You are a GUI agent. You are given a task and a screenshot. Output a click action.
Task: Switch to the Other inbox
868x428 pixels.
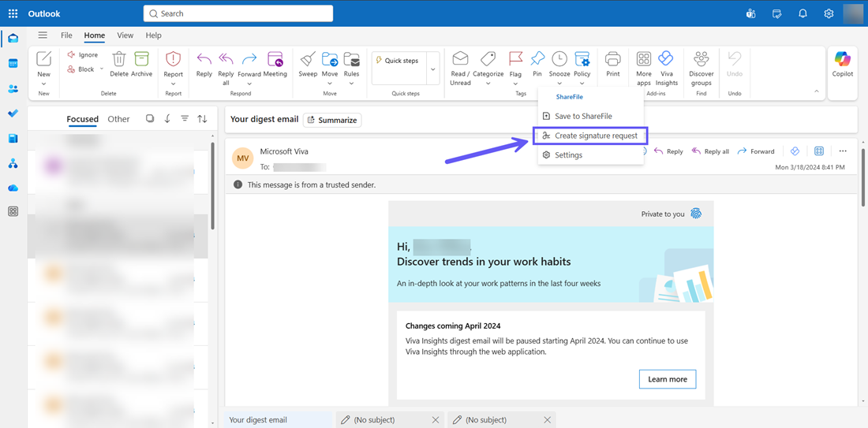pos(118,119)
